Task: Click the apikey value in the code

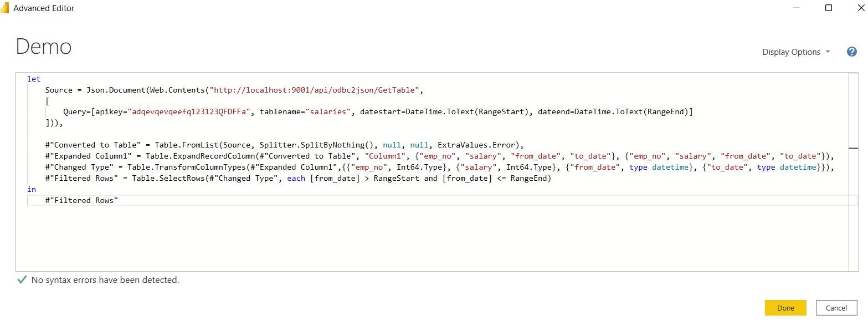Action: pyautogui.click(x=186, y=111)
